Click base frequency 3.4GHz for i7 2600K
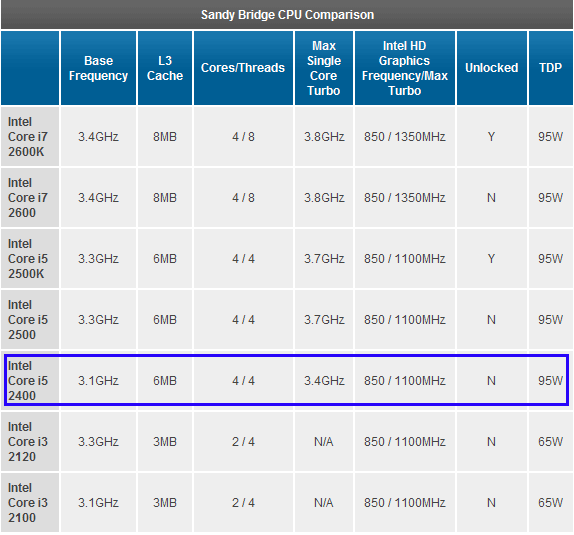The height and width of the screenshot is (535, 574). click(98, 137)
